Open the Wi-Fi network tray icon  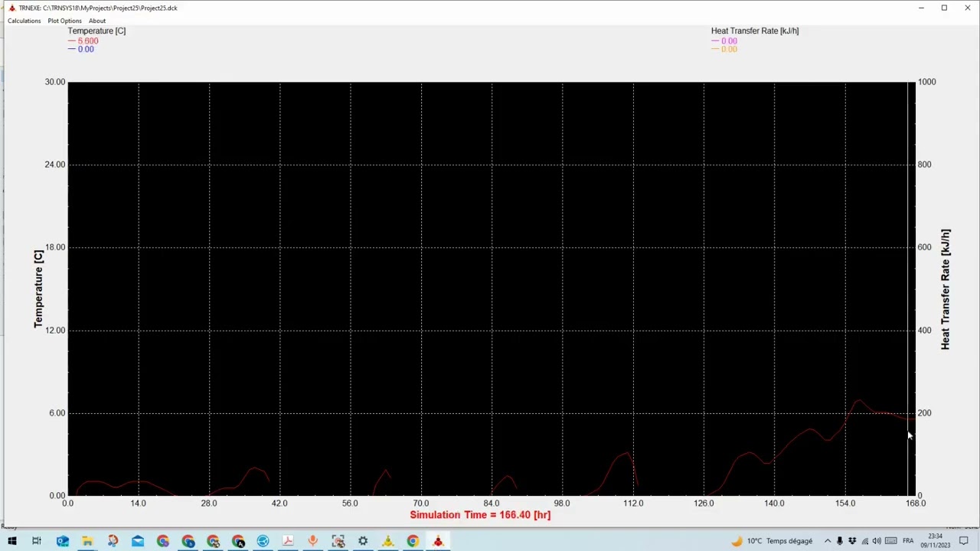865,541
